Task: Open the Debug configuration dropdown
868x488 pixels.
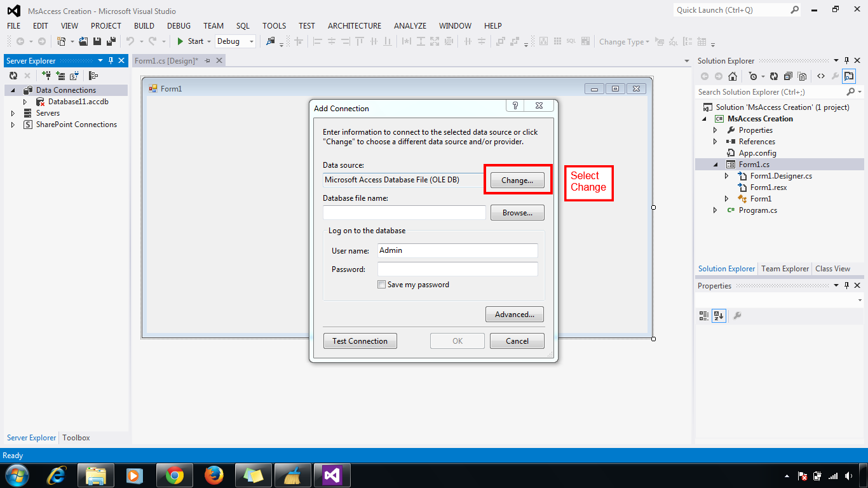Action: 250,41
